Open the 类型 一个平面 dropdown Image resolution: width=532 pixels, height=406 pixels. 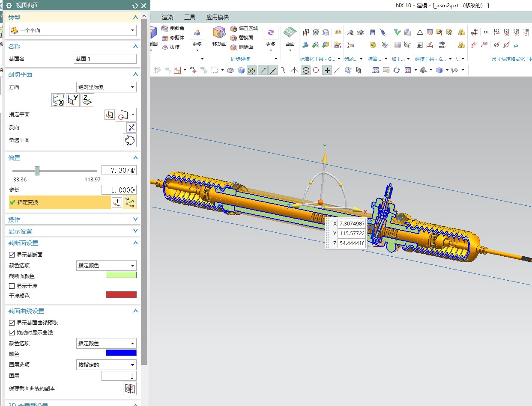(72, 30)
